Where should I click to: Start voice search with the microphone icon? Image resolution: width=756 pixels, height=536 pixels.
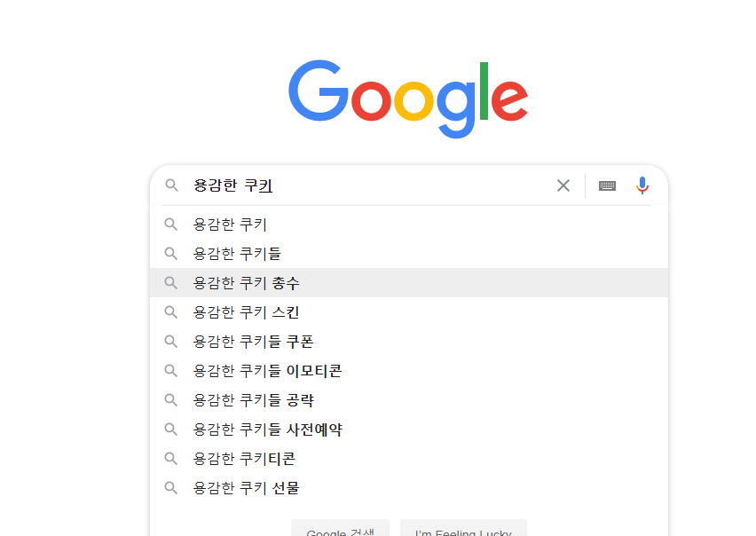coord(642,185)
